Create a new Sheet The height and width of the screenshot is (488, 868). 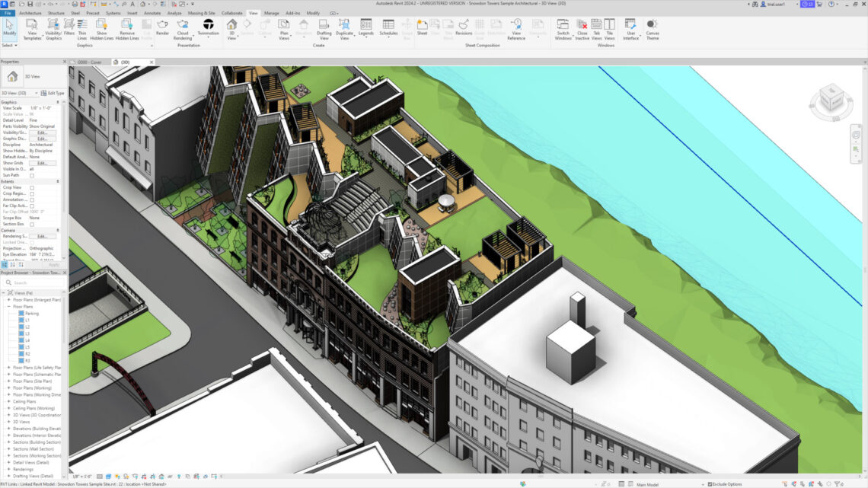(423, 29)
